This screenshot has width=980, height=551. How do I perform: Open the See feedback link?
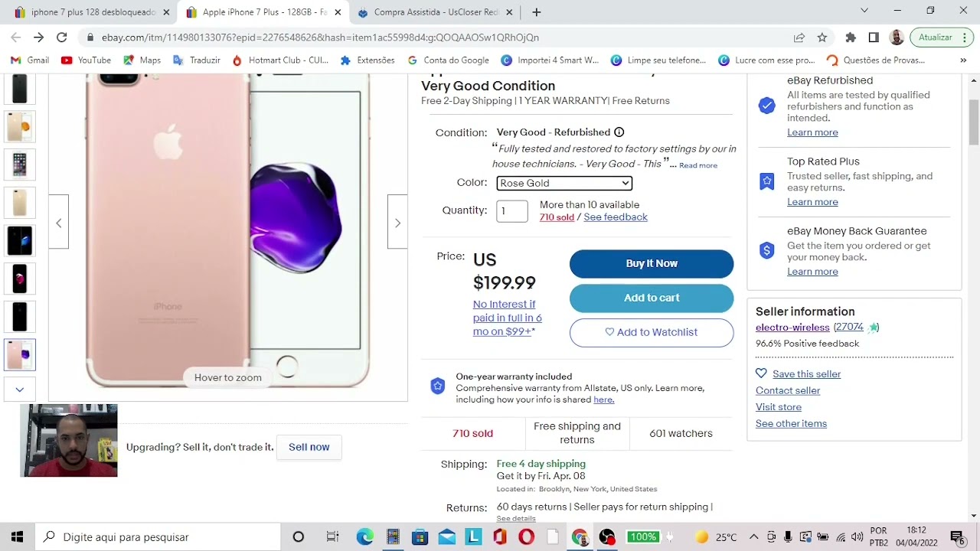tap(616, 217)
